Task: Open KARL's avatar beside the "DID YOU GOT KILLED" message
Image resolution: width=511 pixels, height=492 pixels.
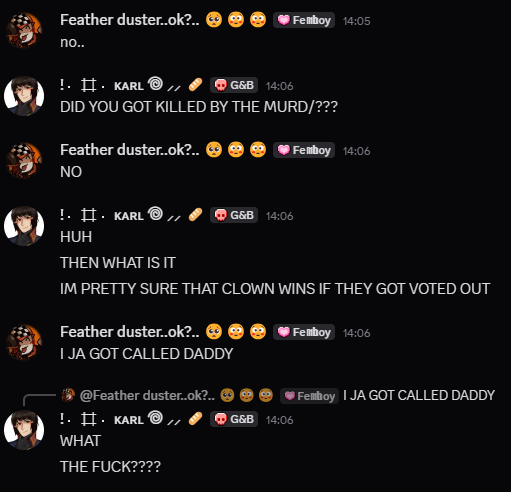Action: tap(24, 96)
